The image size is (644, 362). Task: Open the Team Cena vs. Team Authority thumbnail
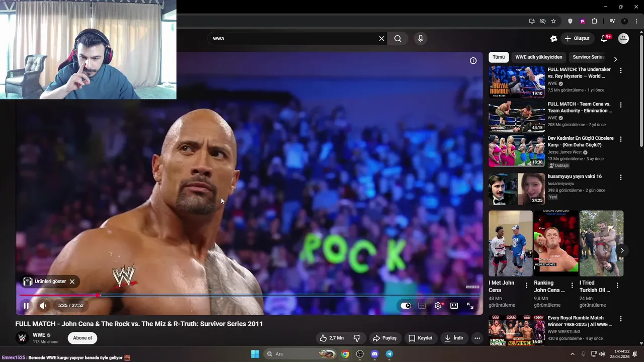click(x=517, y=116)
